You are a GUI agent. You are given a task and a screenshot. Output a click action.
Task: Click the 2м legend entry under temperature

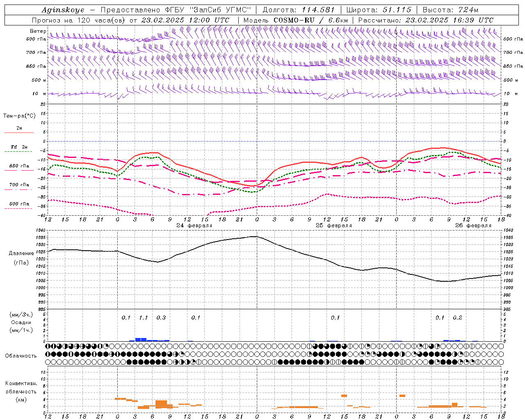point(19,128)
